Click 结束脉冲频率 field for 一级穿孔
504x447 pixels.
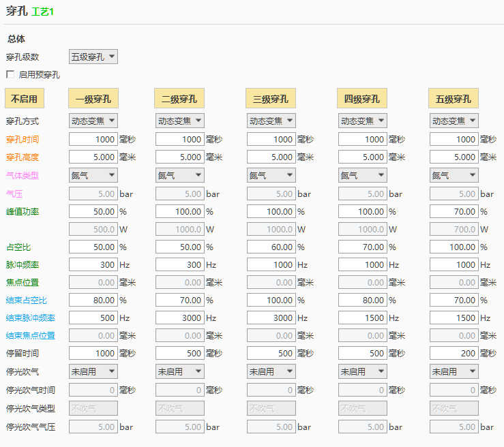(x=93, y=318)
